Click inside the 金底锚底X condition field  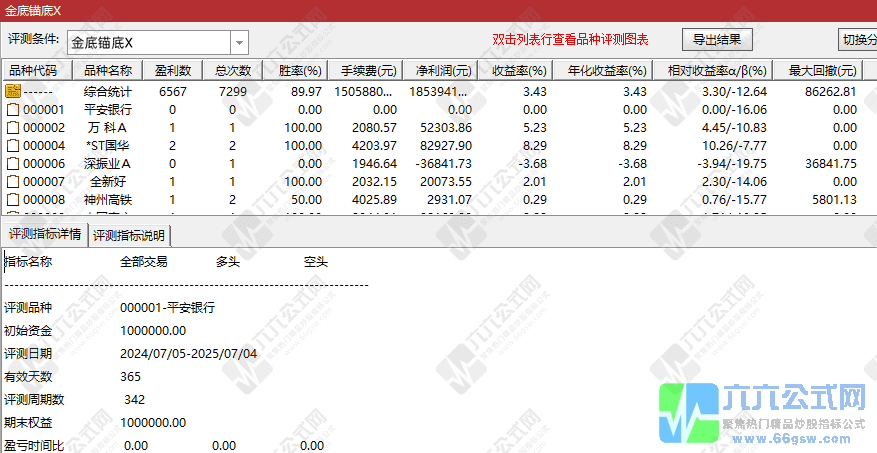(148, 43)
